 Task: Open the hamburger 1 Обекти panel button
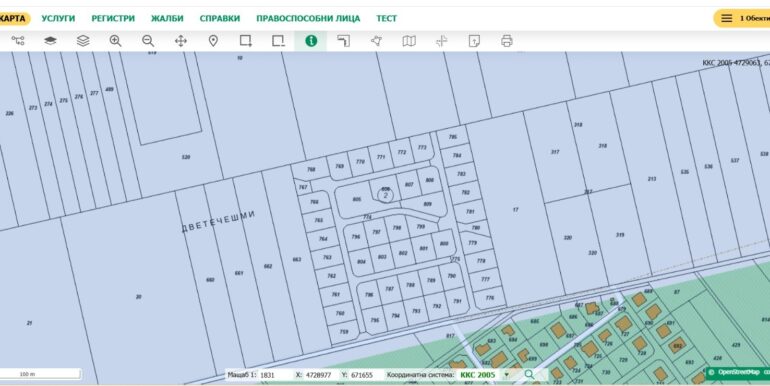tap(742, 19)
